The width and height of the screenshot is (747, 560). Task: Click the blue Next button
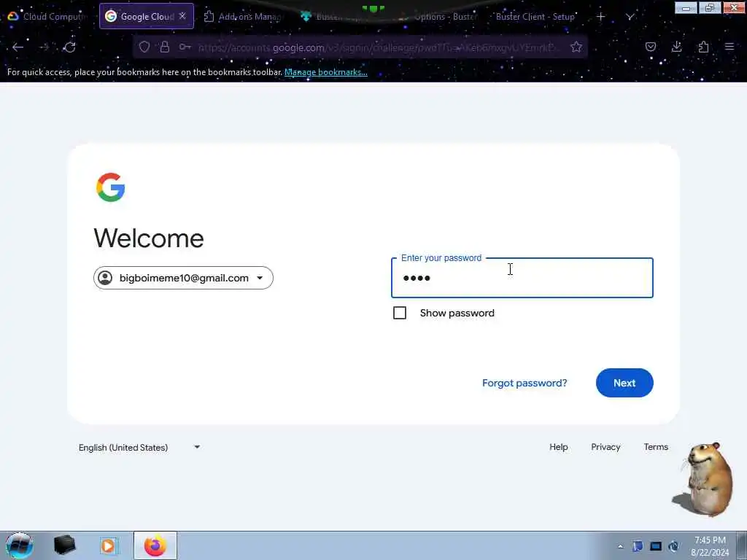coord(624,383)
